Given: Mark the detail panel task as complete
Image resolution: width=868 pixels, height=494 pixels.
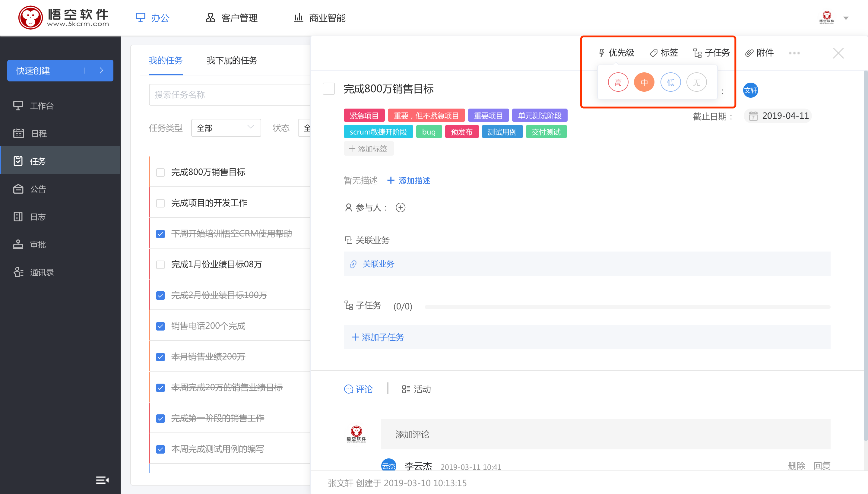Looking at the screenshot, I should [328, 89].
